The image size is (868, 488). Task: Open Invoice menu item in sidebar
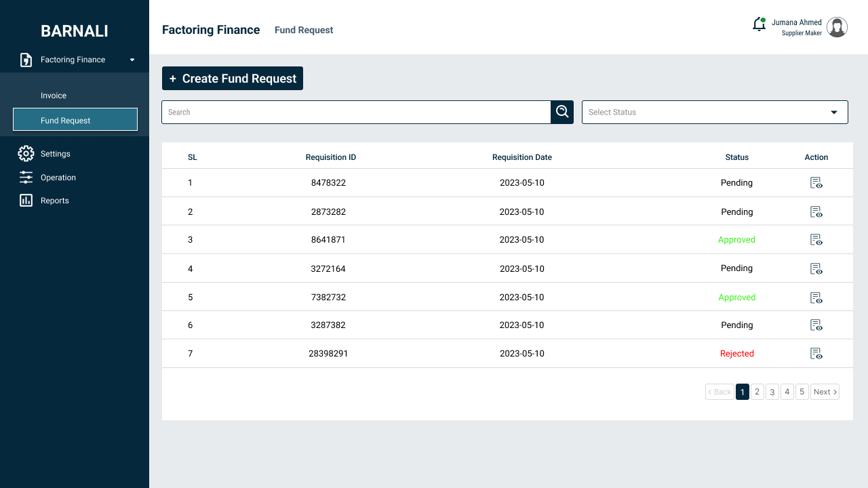pos(54,96)
